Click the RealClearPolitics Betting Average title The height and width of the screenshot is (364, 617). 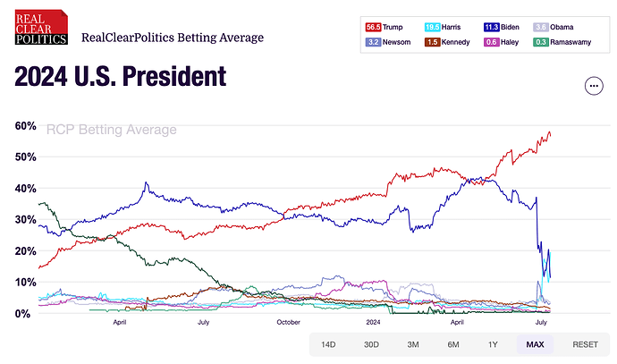click(173, 38)
